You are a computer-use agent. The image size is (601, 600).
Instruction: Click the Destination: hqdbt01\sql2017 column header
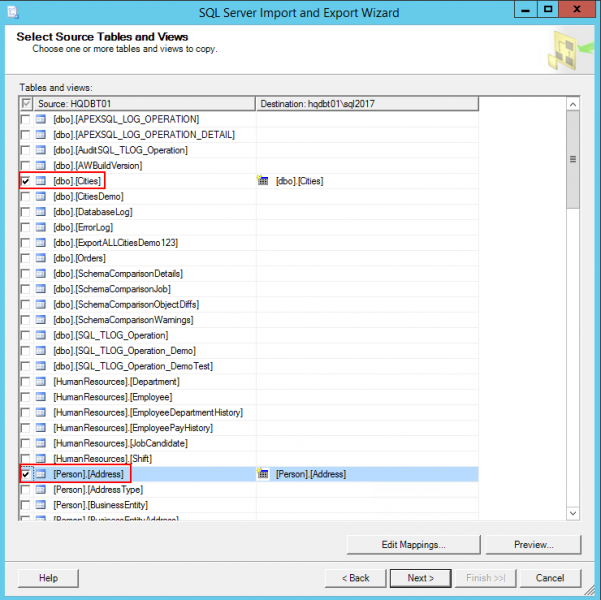[x=367, y=104]
